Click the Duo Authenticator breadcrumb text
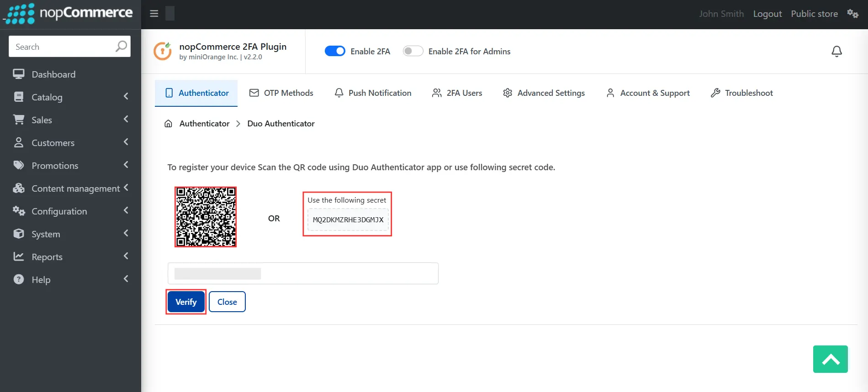The image size is (868, 392). click(281, 124)
